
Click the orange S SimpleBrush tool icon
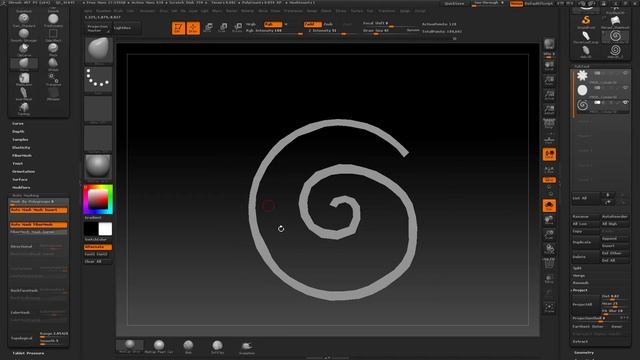tap(586, 21)
